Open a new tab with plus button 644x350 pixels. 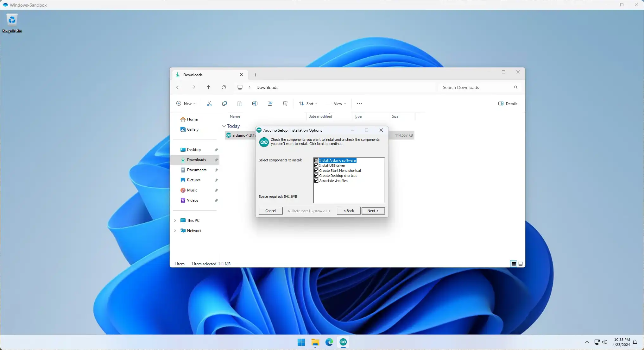coord(255,75)
